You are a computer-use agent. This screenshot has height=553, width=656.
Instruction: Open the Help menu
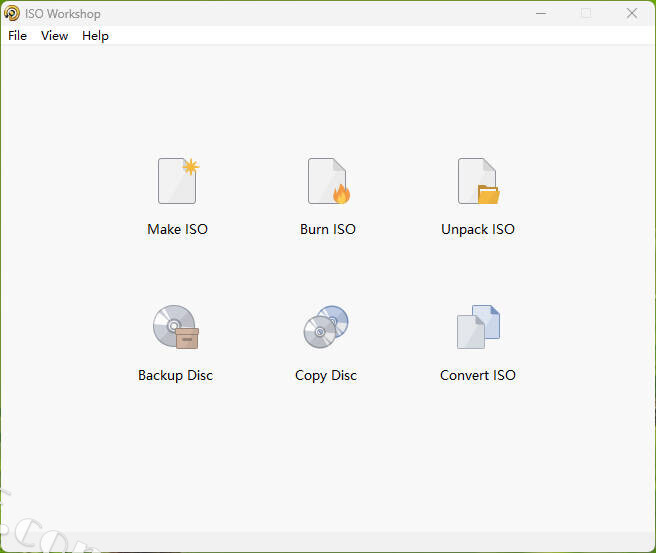coord(95,36)
